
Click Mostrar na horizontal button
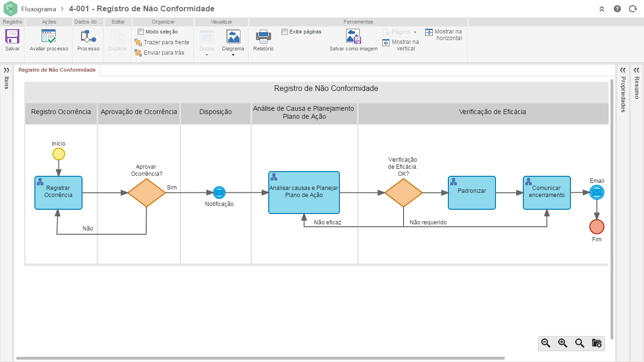pyautogui.click(x=443, y=35)
